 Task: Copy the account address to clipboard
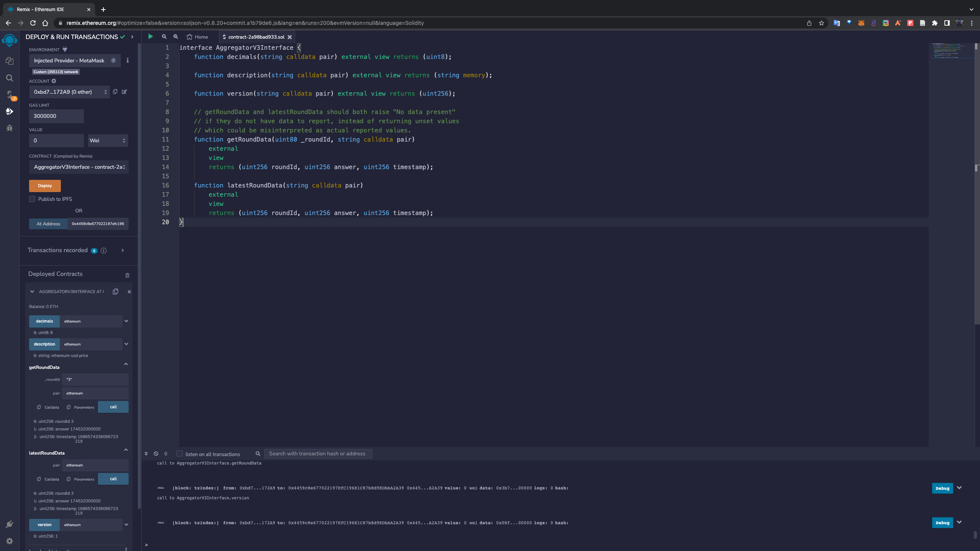pyautogui.click(x=115, y=92)
